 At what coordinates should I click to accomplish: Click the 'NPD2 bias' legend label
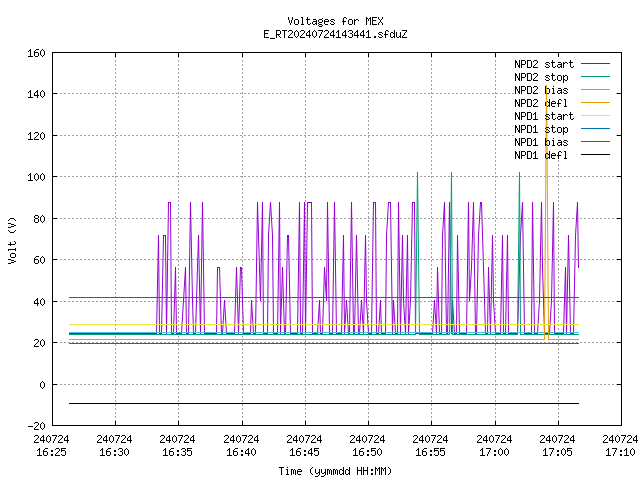coord(541,90)
